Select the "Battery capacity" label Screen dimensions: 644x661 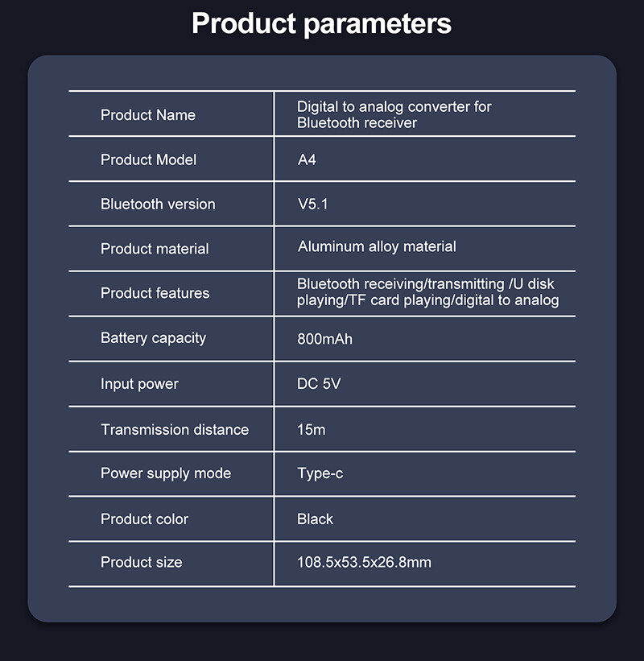153,338
